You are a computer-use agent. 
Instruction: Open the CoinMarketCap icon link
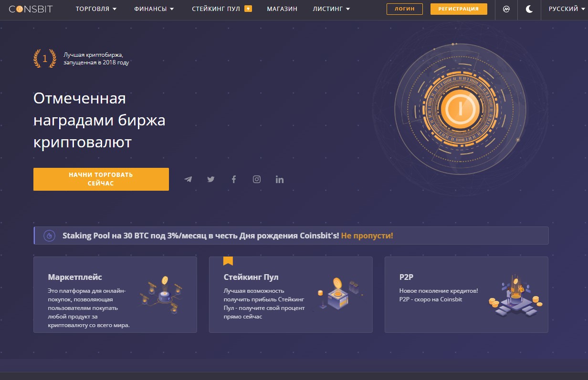(x=506, y=9)
